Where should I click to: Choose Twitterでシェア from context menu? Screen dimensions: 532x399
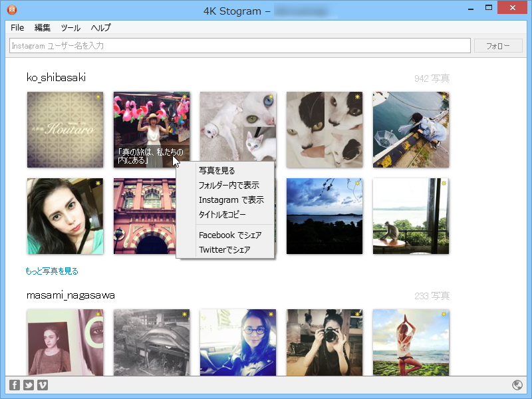[225, 250]
